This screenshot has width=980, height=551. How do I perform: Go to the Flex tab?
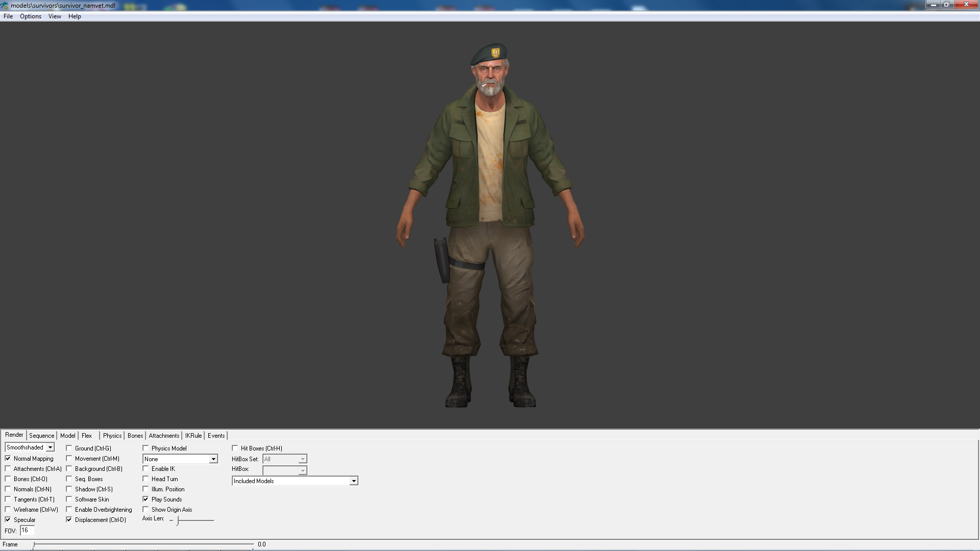click(87, 436)
